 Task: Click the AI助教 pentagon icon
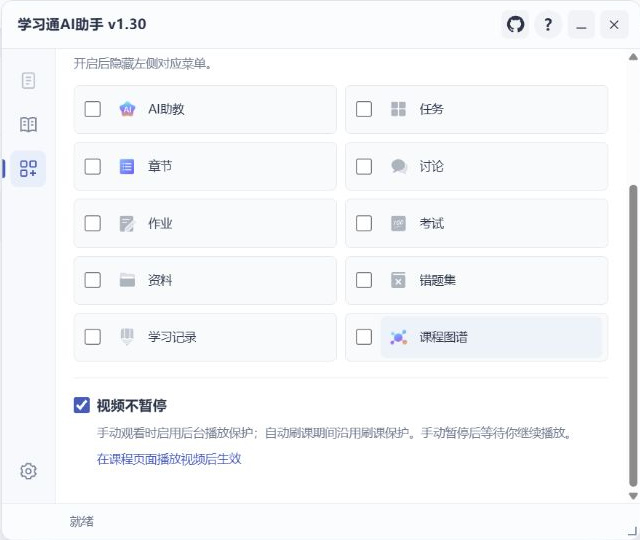click(x=127, y=109)
